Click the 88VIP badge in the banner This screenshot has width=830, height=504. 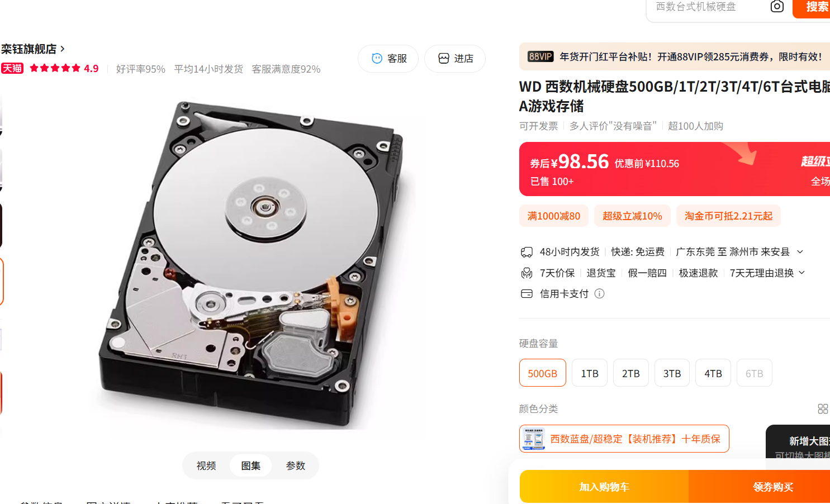pyautogui.click(x=540, y=57)
